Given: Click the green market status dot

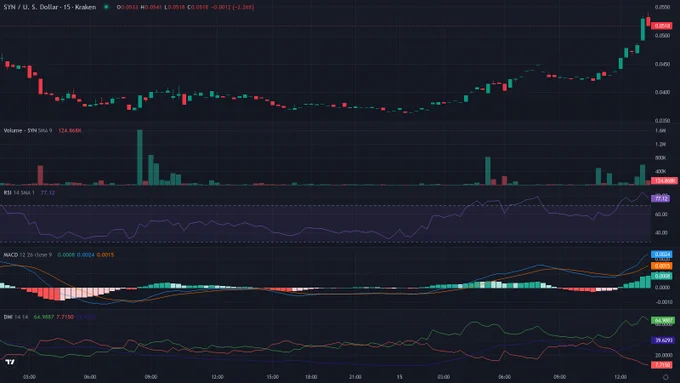Looking at the screenshot, I should pos(106,7).
